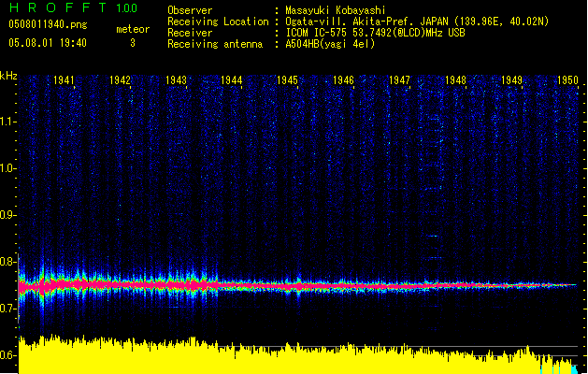588x374 pixels.
Task: Click the Observer name Masayuki Kobayashi
Action: click(336, 10)
